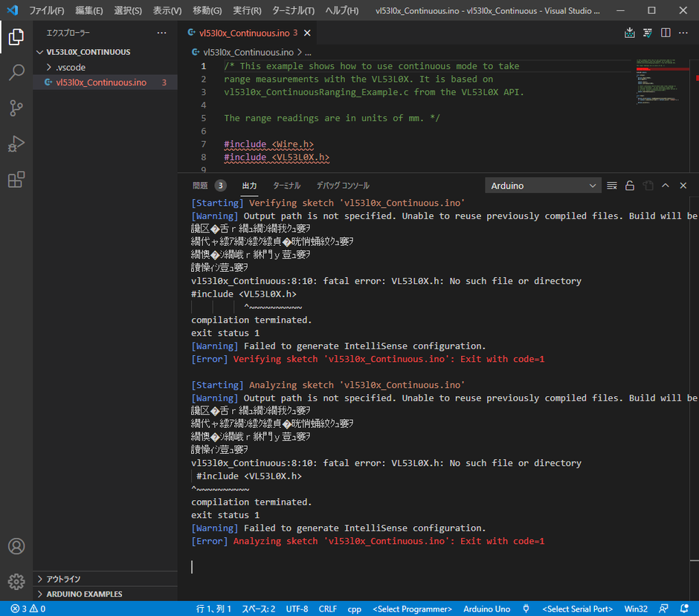699x616 pixels.
Task: Collapse the VL53L0X_CONTINUOUS folder section
Action: (x=105, y=52)
